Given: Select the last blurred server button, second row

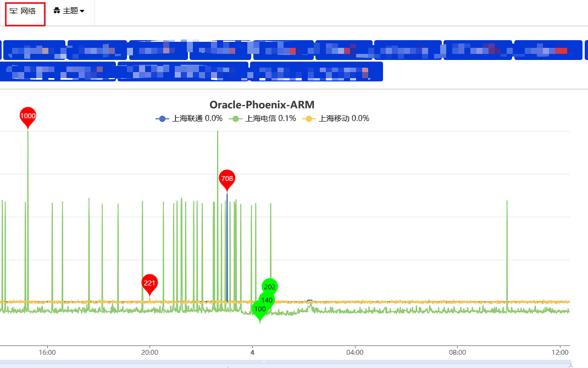Looking at the screenshot, I should click(316, 72).
